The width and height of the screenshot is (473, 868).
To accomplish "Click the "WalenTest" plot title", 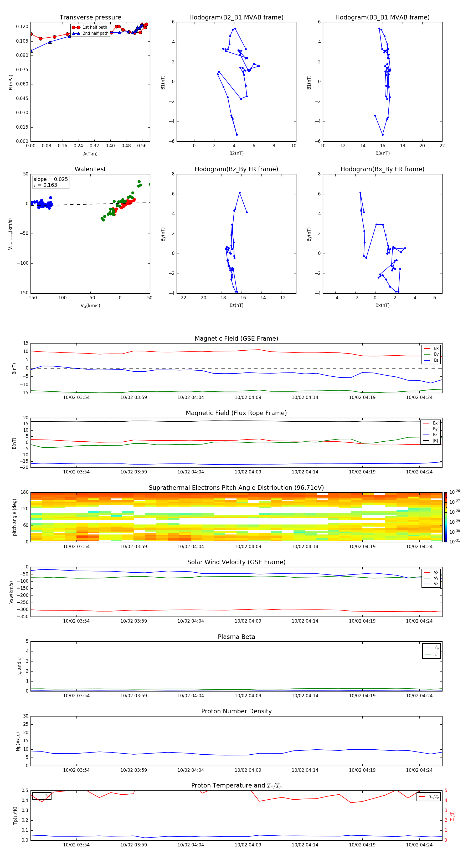I will tap(90, 169).
